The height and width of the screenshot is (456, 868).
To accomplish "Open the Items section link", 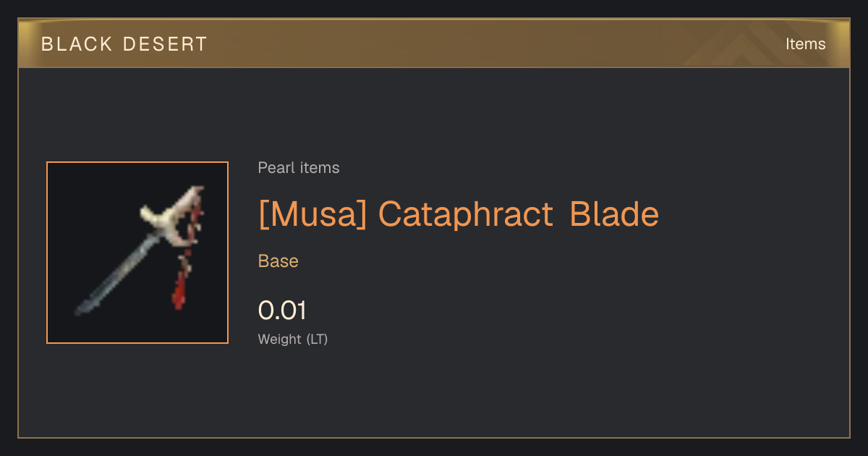I will 805,44.
